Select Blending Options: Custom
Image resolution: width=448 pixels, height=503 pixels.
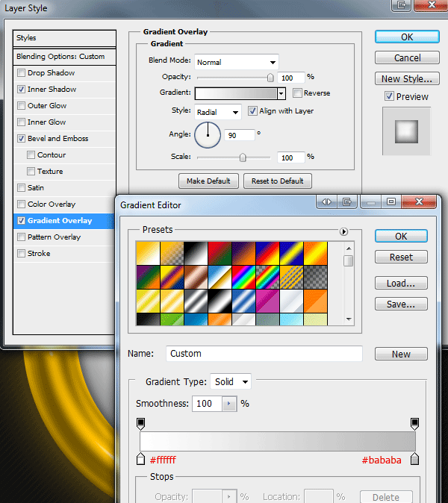(x=64, y=57)
